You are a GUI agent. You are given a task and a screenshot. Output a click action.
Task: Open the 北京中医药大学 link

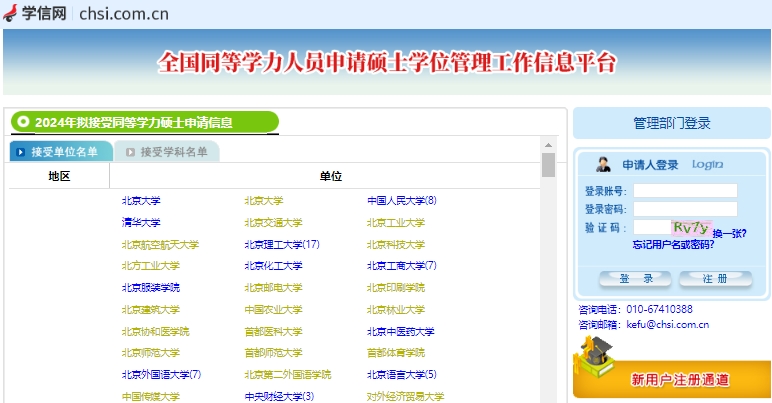[401, 332]
